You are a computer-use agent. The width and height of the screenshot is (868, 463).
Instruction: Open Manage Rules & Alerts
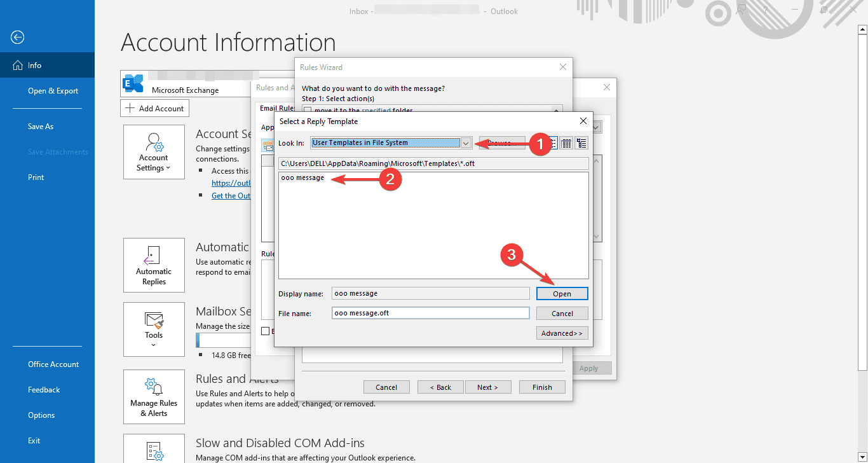coord(154,397)
